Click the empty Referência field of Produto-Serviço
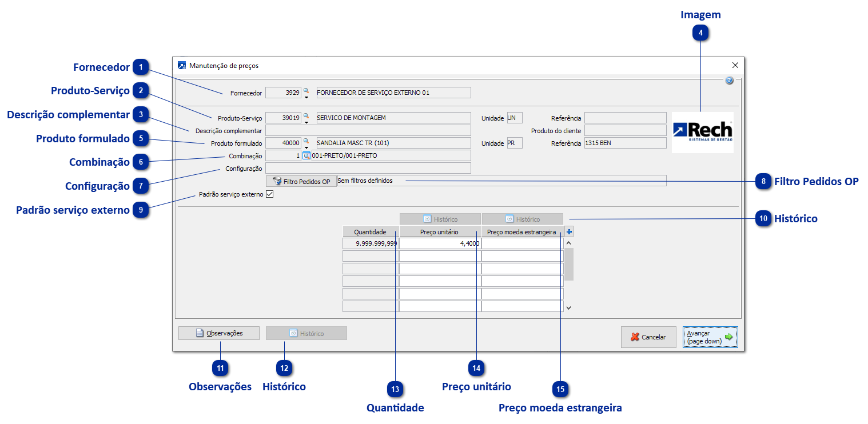 [x=626, y=118]
